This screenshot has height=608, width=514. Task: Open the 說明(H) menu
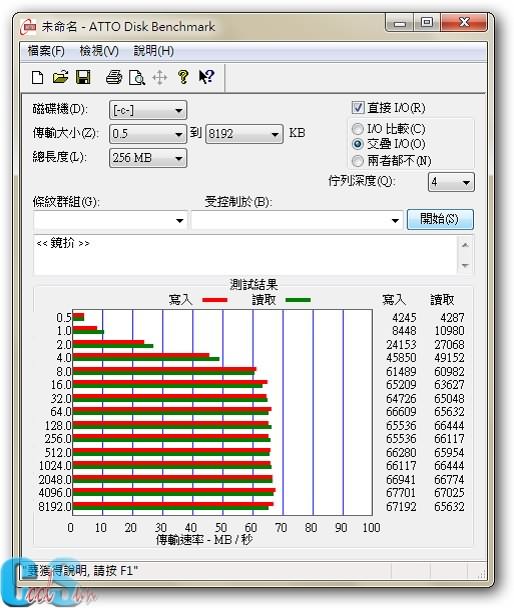154,51
